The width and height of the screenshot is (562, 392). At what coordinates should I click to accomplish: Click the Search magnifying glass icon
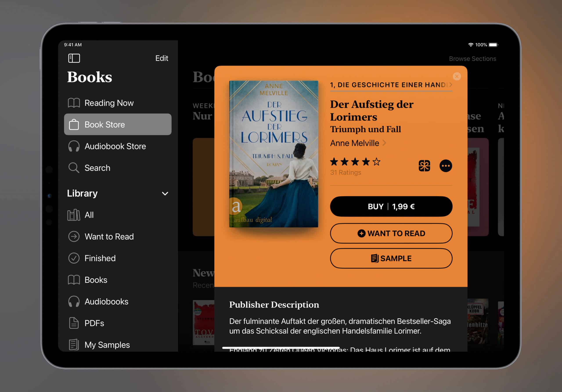[74, 168]
